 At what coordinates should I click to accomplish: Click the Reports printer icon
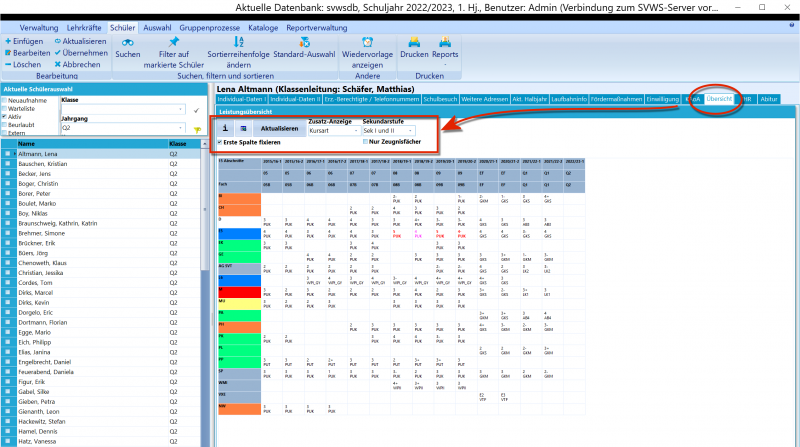[x=445, y=42]
